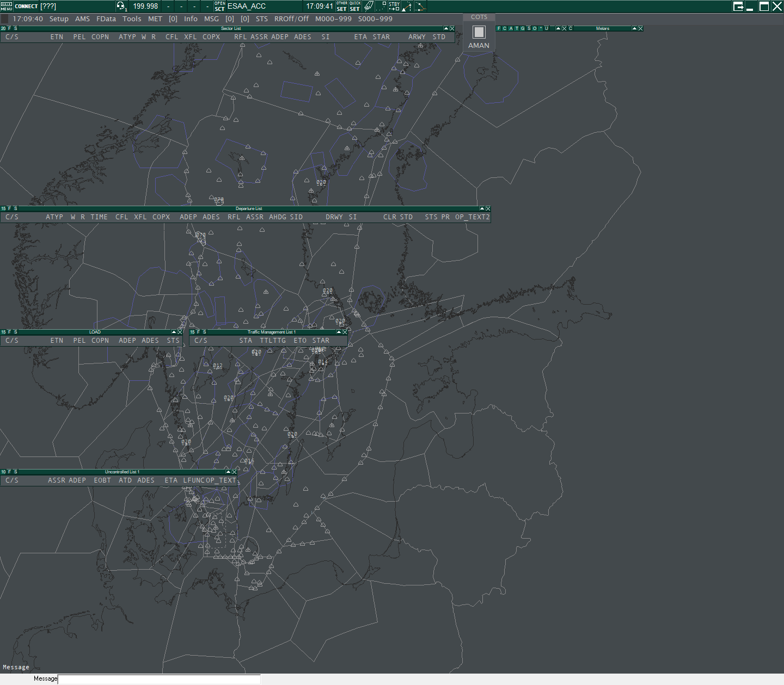The width and height of the screenshot is (784, 685).
Task: Toggle F button on Sector List header
Action: (x=9, y=28)
